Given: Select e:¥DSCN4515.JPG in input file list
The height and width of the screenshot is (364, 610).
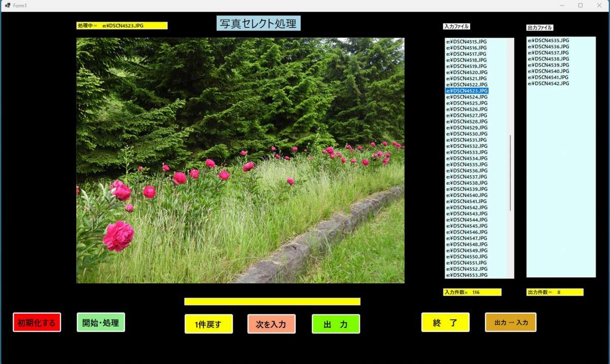Looking at the screenshot, I should (x=466, y=42).
